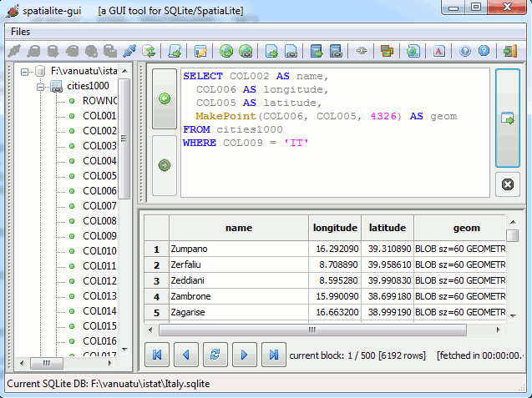Click the first blue Help question-mark icon
532x398 pixels.
pos(465,51)
